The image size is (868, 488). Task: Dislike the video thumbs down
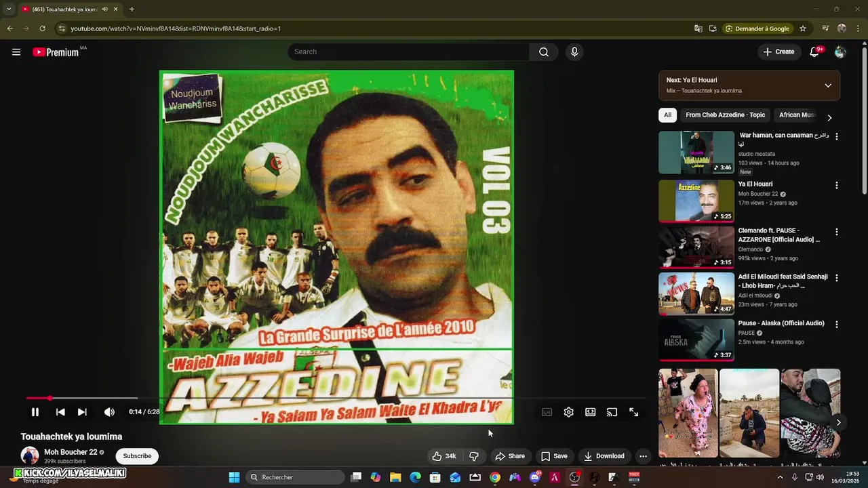point(474,456)
